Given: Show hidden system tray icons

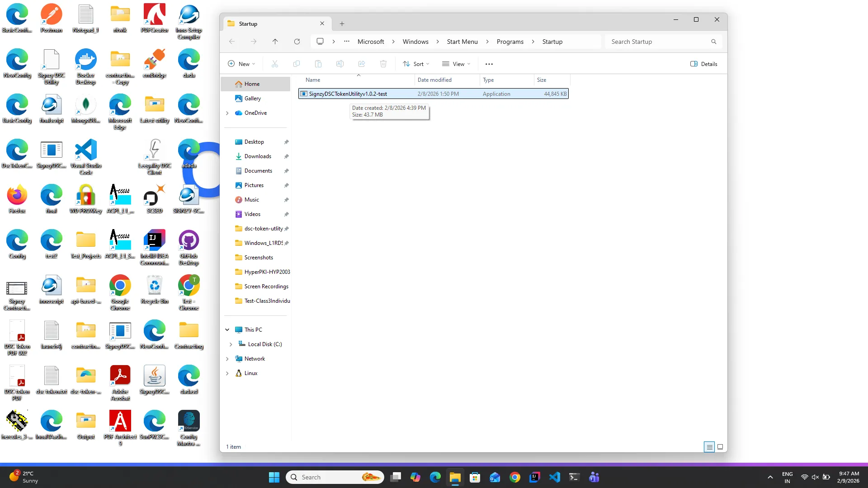Looking at the screenshot, I should click(x=770, y=477).
